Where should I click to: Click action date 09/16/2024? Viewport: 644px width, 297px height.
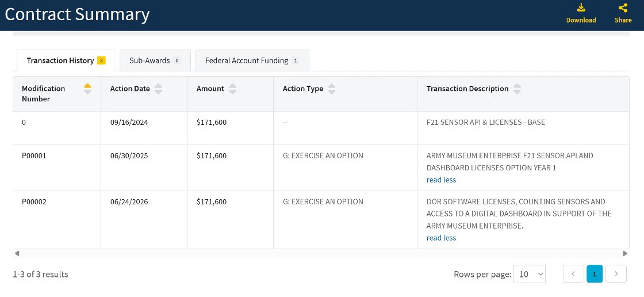[129, 122]
